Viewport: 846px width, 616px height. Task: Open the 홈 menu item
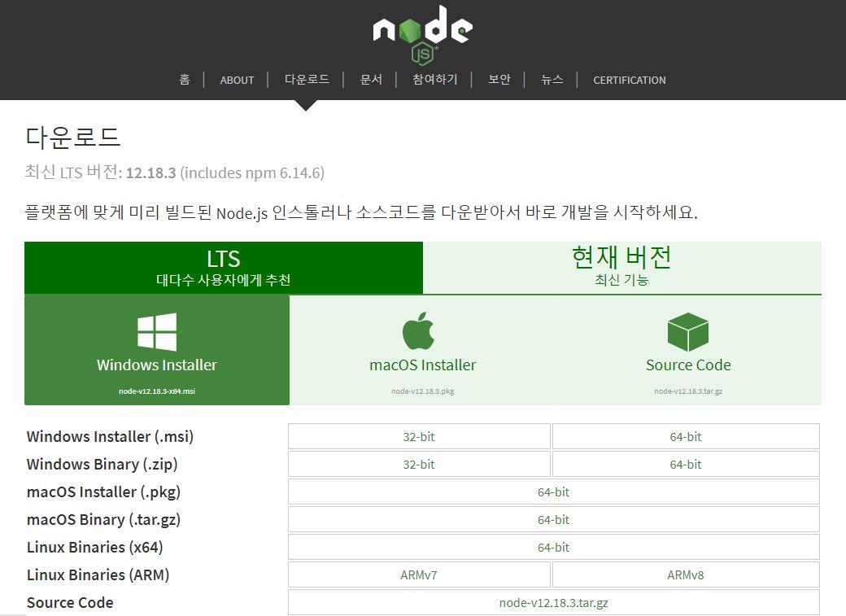click(185, 80)
